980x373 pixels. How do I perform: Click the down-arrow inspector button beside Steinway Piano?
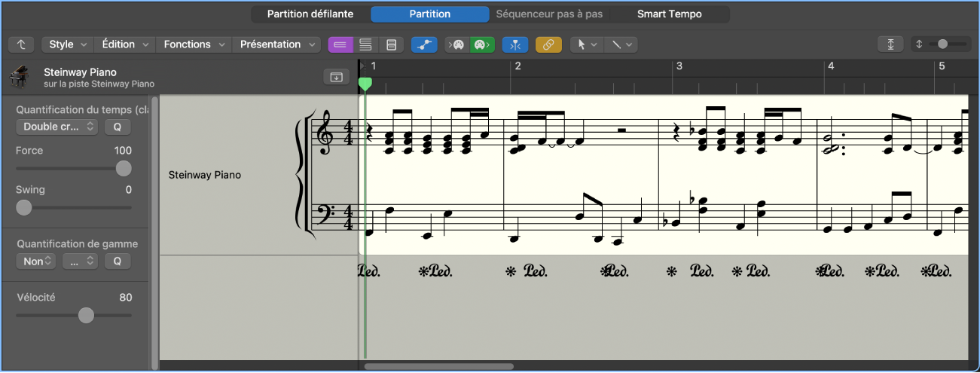336,77
